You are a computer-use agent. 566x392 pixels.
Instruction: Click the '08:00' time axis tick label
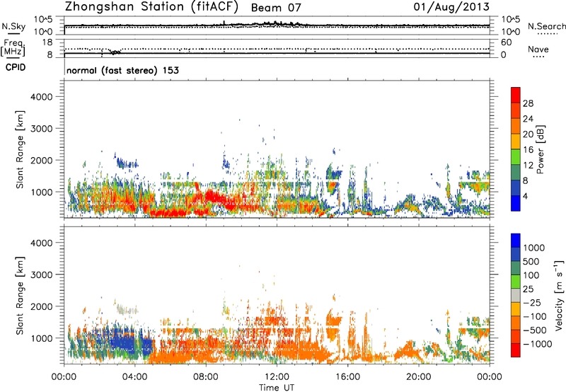point(206,377)
